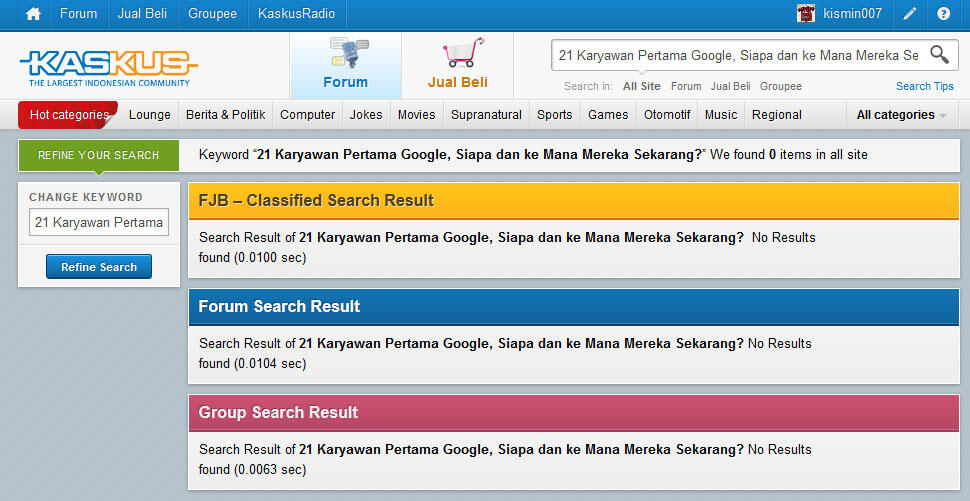Click the Refine Search button
This screenshot has width=970, height=501.
(99, 267)
